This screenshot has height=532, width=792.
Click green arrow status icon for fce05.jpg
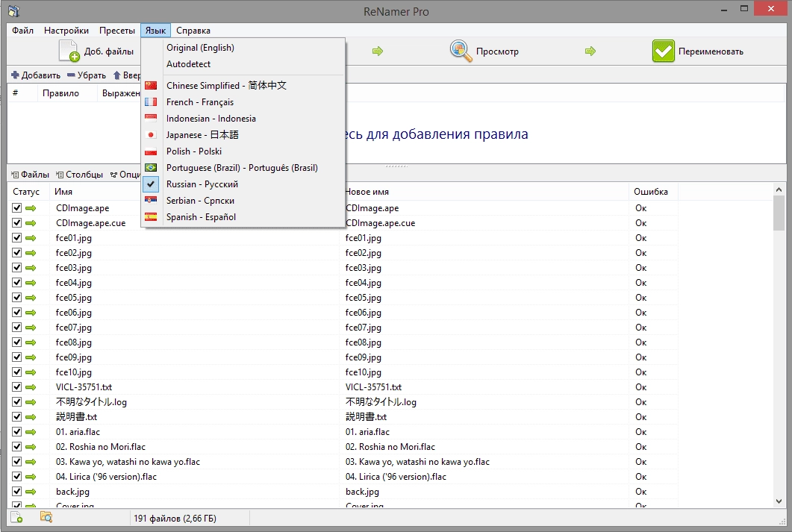[31, 297]
